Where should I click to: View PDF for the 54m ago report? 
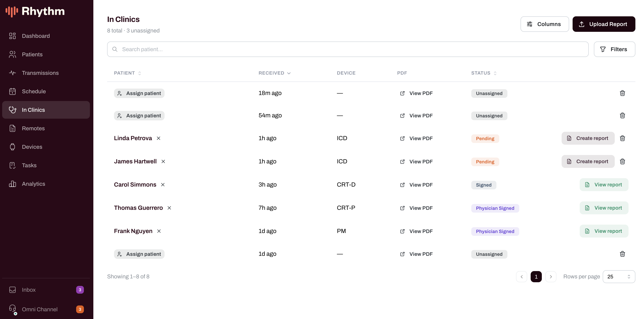(416, 115)
